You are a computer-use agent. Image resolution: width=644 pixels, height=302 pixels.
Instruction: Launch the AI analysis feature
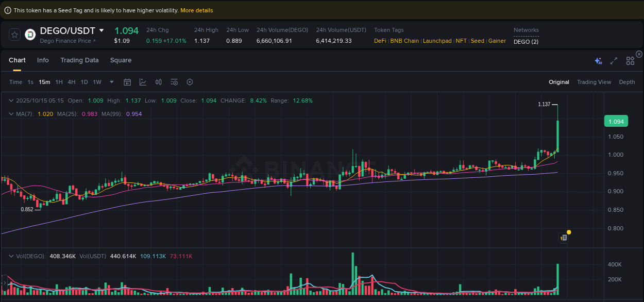click(598, 60)
